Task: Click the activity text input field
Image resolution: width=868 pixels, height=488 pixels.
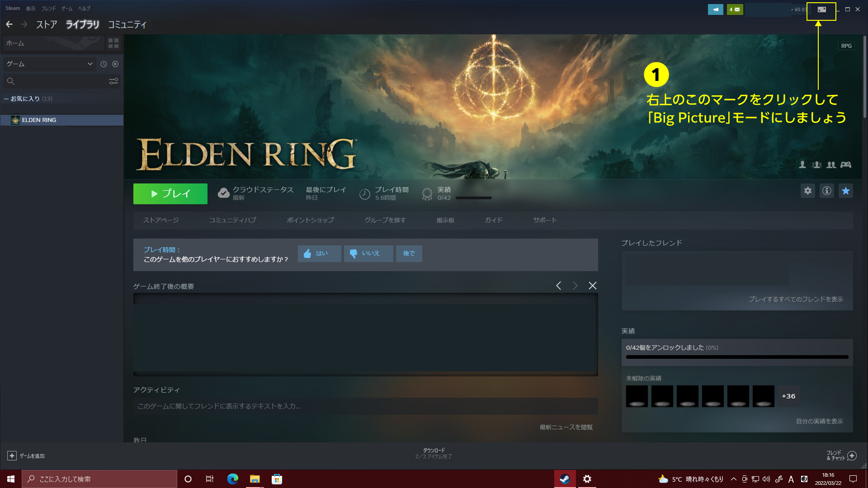Action: tap(365, 406)
